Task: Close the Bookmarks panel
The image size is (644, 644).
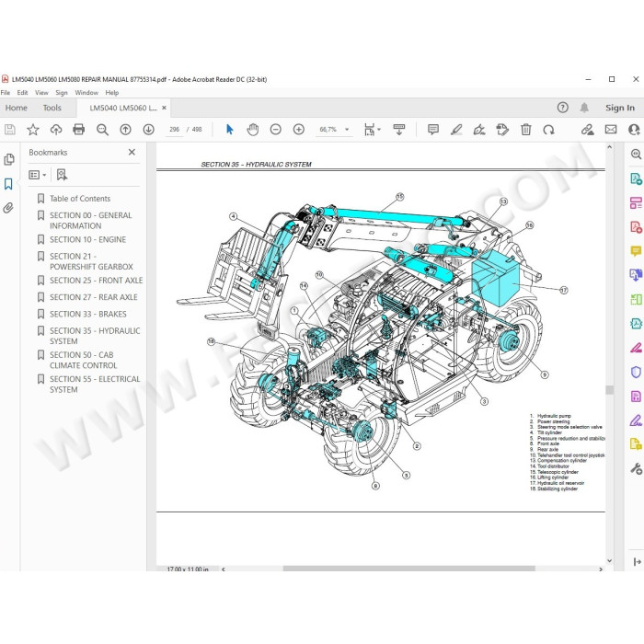Action: click(132, 153)
